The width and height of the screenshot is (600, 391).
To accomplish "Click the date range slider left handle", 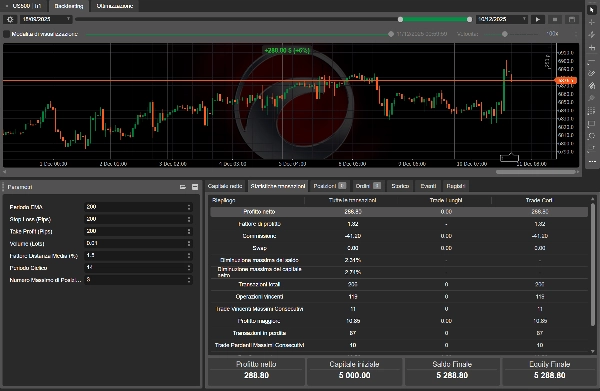I will pos(400,19).
